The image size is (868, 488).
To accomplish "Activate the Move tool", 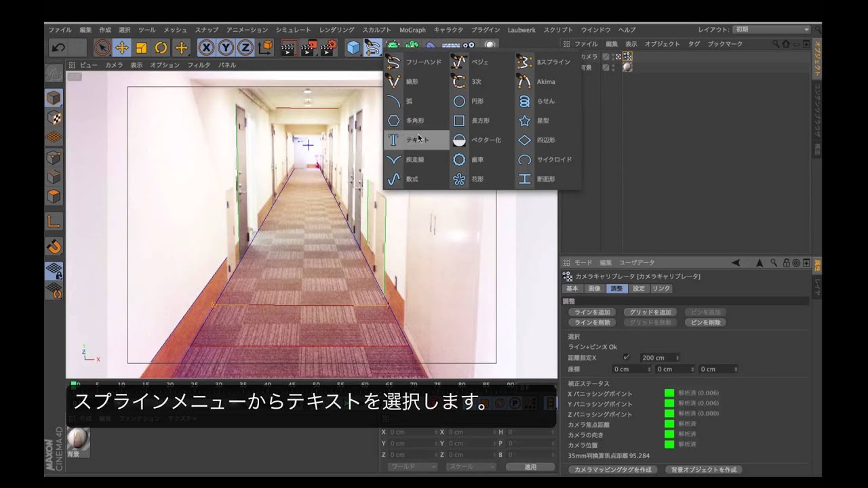I will pyautogui.click(x=122, y=47).
